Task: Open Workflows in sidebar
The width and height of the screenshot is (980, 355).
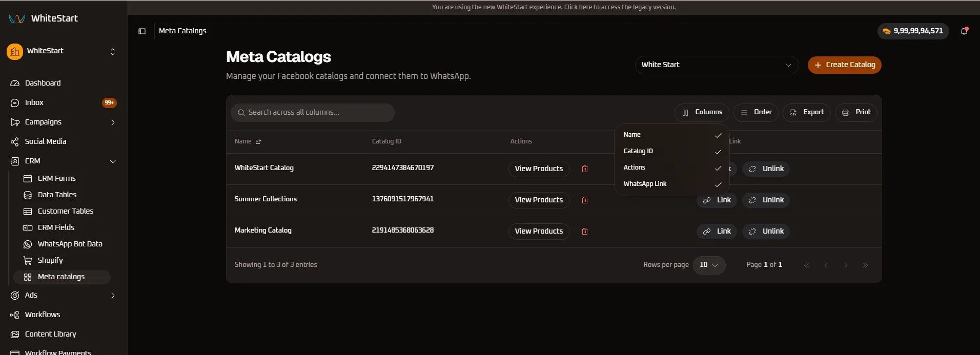Action: (x=64, y=315)
